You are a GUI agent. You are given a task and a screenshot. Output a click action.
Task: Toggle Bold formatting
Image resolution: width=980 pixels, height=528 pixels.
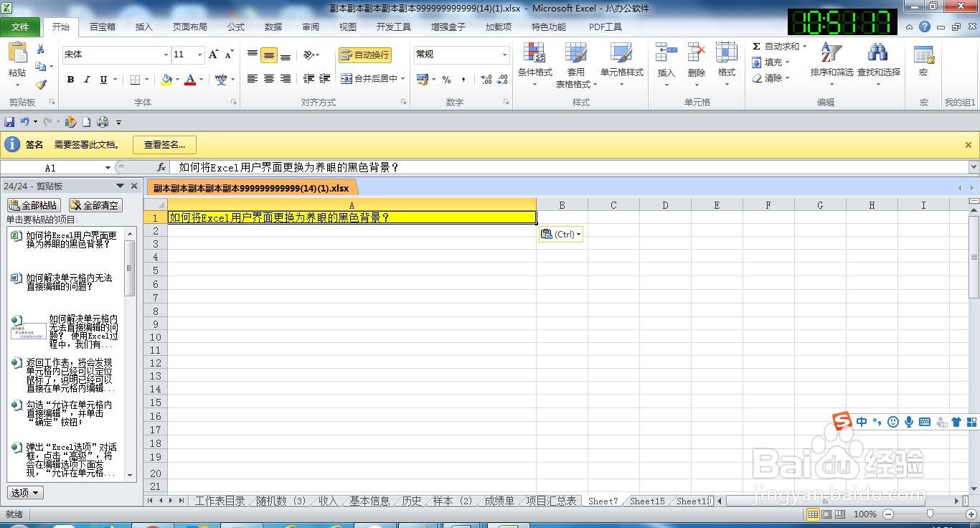click(x=70, y=80)
